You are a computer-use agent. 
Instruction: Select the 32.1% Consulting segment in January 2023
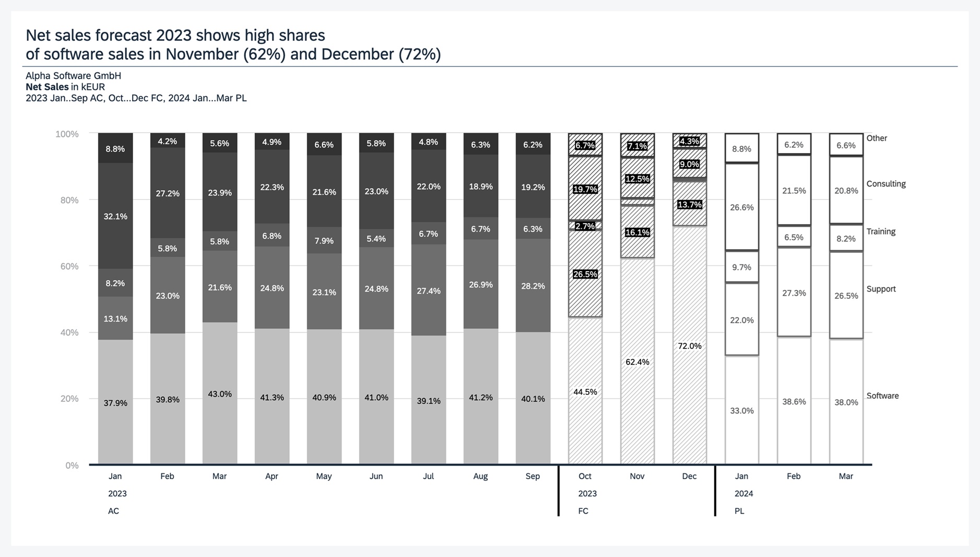coord(115,216)
